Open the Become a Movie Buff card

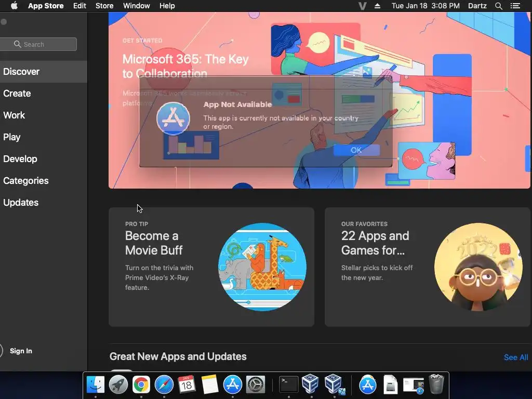pos(211,267)
